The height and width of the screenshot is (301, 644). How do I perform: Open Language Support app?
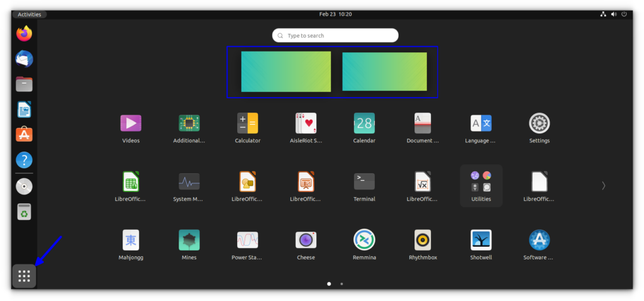click(x=481, y=123)
